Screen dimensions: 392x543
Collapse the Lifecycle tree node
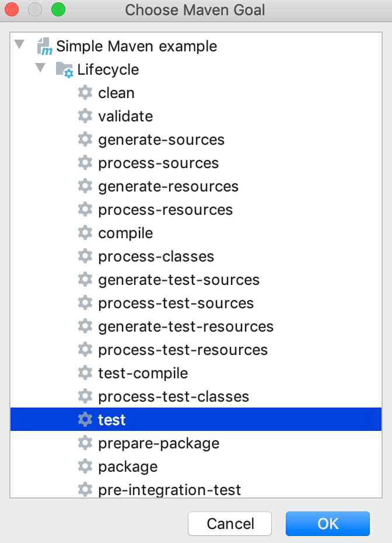click(40, 68)
